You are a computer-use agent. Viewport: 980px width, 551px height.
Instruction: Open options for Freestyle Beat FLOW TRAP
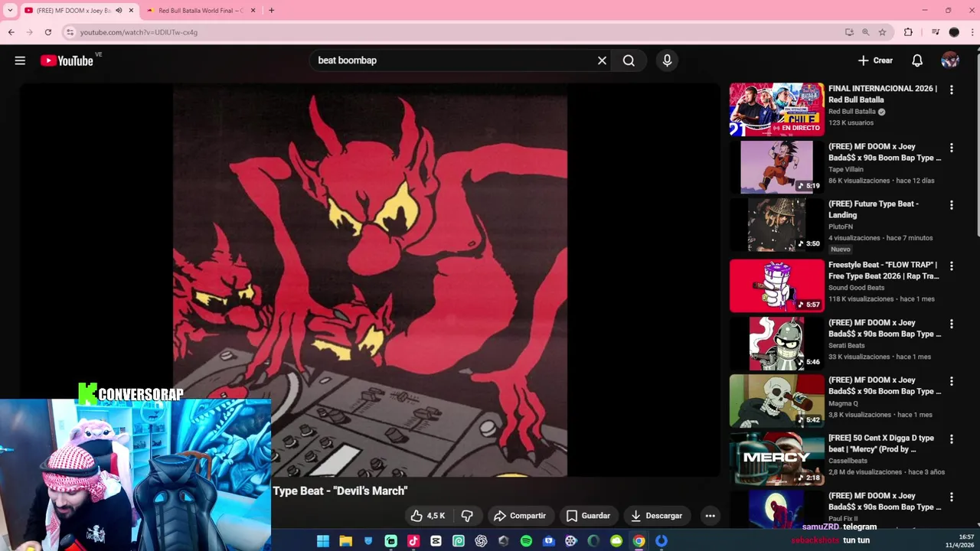tap(952, 266)
